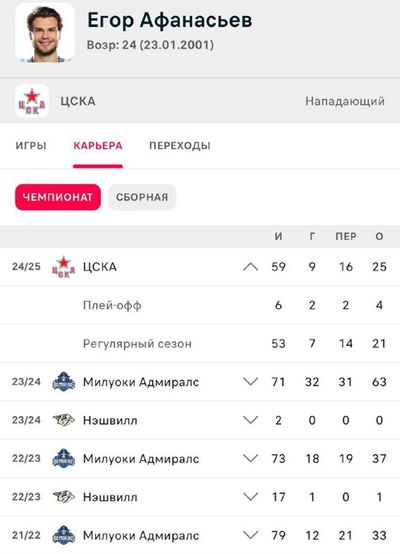Open the ЦСКА team name link in header
This screenshot has height=554, width=400.
point(78,101)
